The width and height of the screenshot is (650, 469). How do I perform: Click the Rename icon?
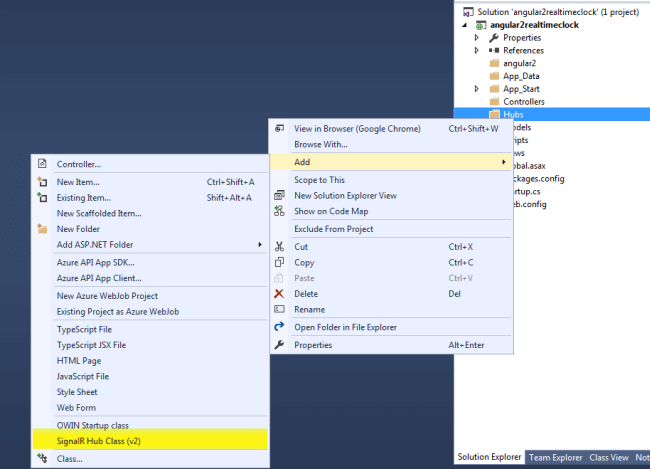tap(279, 309)
